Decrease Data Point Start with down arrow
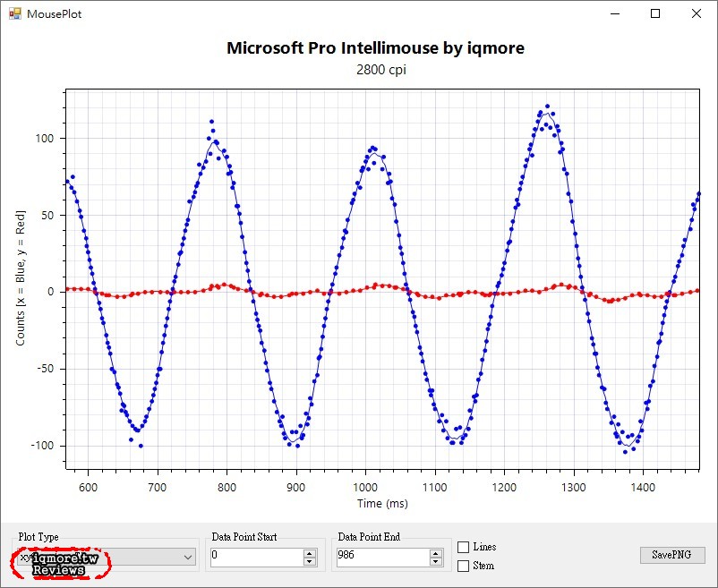Image resolution: width=718 pixels, height=588 pixels. click(x=310, y=561)
